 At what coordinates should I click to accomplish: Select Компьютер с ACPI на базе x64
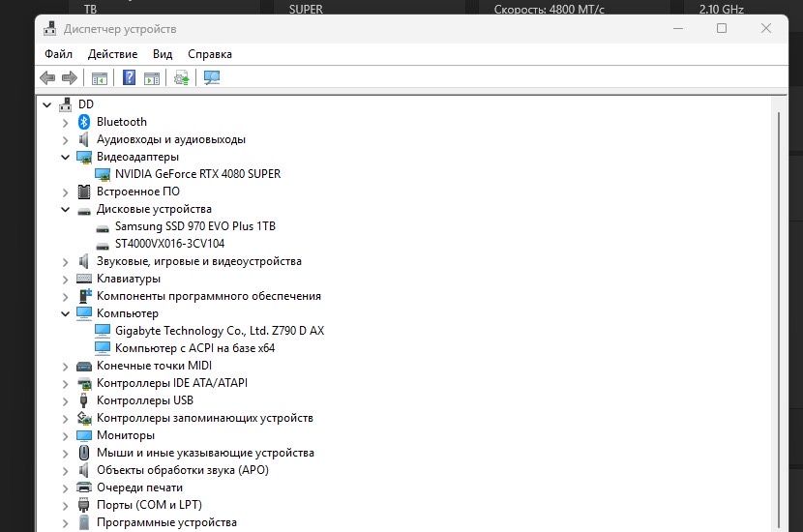(194, 348)
